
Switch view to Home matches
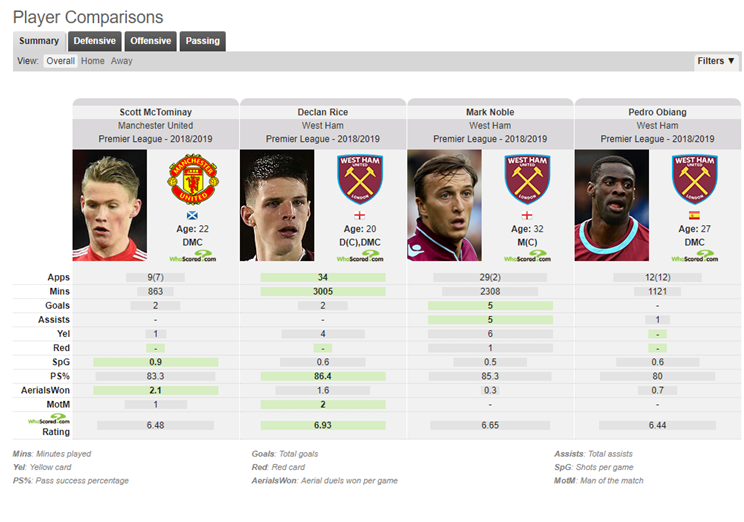tap(93, 61)
